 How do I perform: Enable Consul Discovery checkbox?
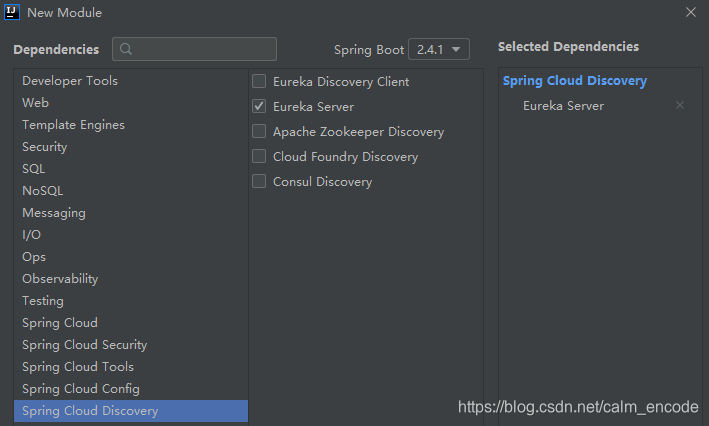point(259,181)
